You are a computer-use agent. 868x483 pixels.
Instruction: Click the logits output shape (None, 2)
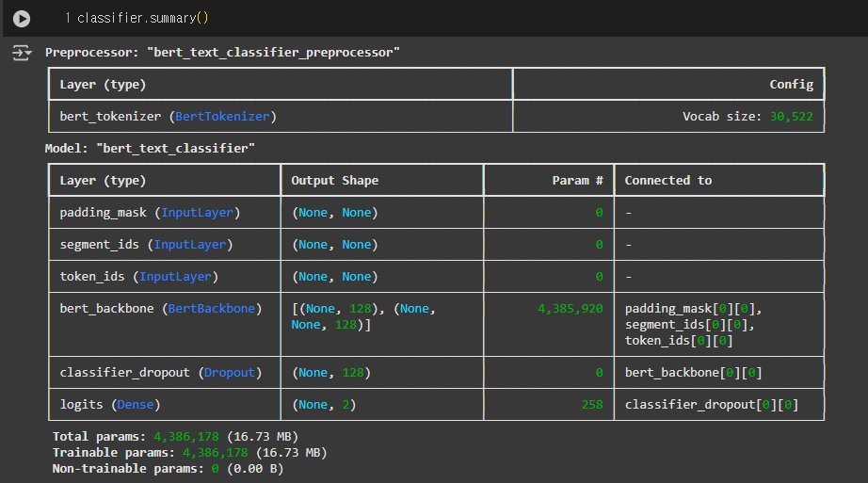point(324,405)
